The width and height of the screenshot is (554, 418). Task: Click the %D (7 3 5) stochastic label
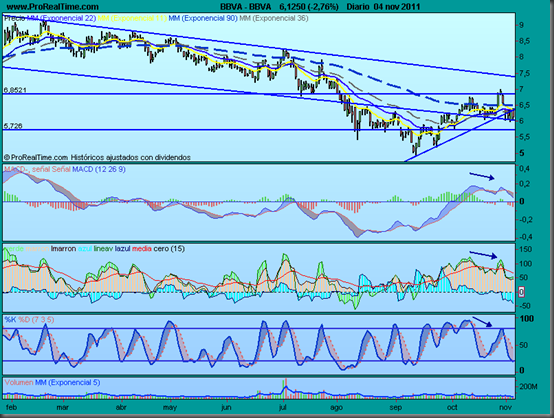[x=36, y=320]
